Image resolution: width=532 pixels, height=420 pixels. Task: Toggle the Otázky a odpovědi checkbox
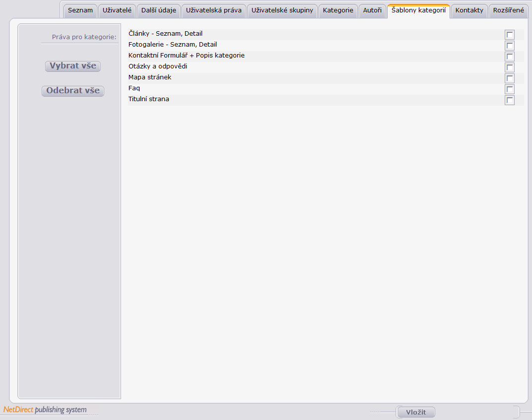pos(509,67)
